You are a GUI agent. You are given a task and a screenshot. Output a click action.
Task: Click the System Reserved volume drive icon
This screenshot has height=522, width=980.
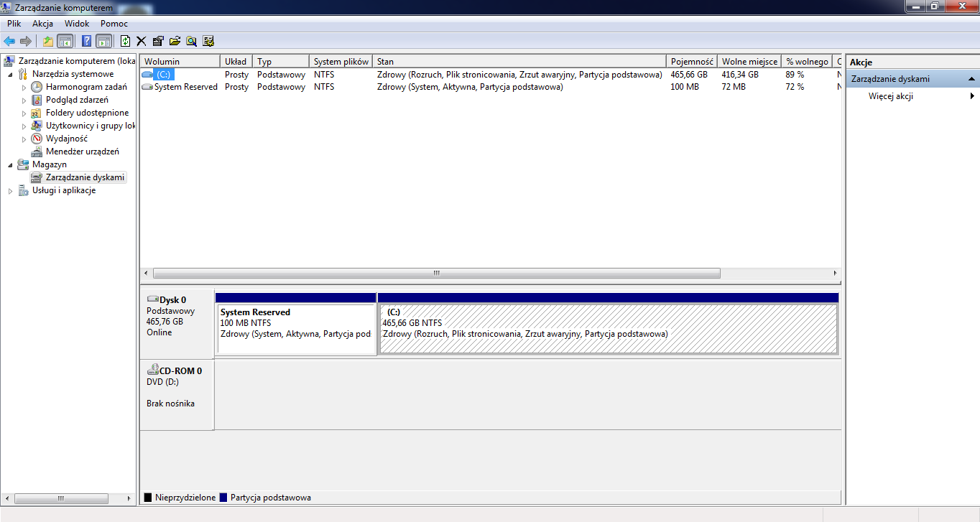pos(147,87)
